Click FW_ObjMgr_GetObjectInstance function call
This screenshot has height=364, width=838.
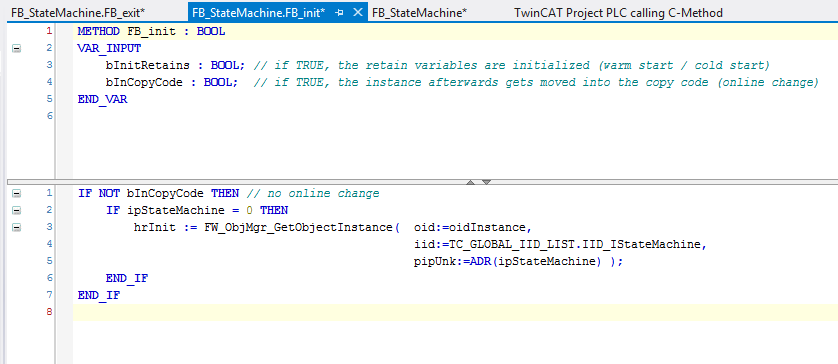[299, 227]
